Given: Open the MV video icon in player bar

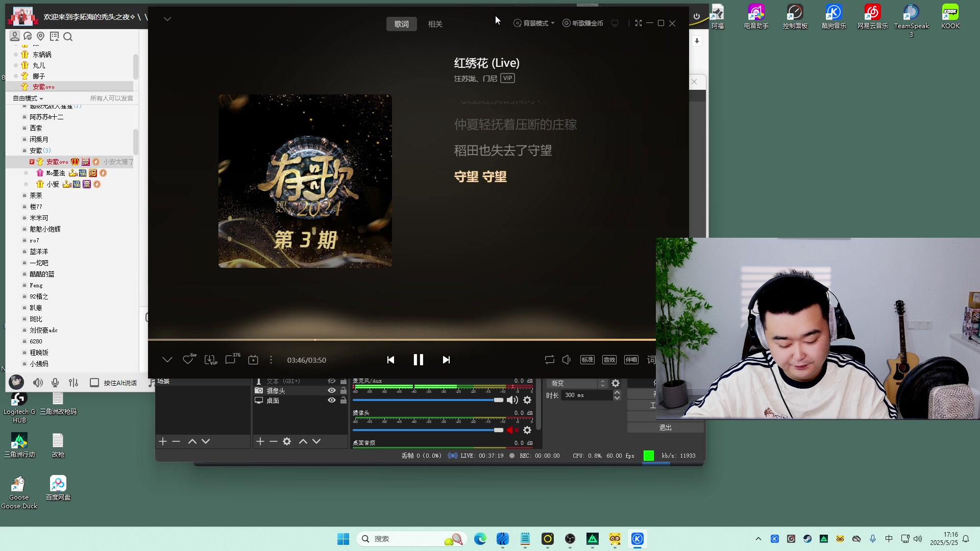Looking at the screenshot, I should tap(253, 360).
